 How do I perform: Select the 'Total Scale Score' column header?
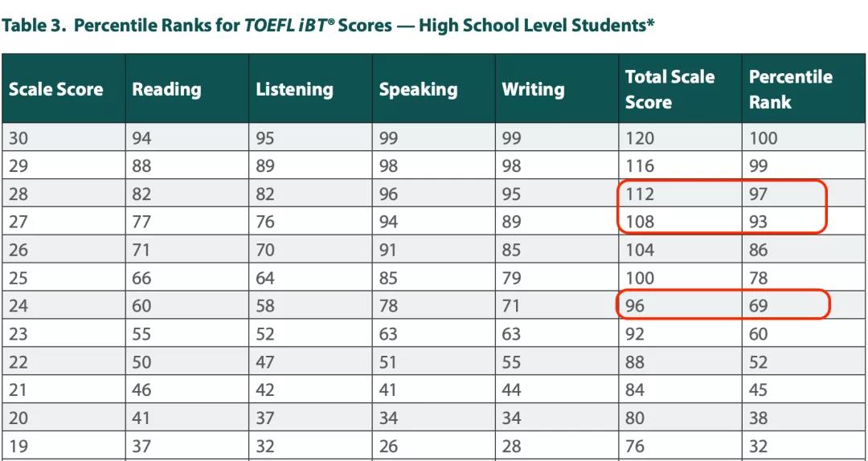tap(669, 89)
